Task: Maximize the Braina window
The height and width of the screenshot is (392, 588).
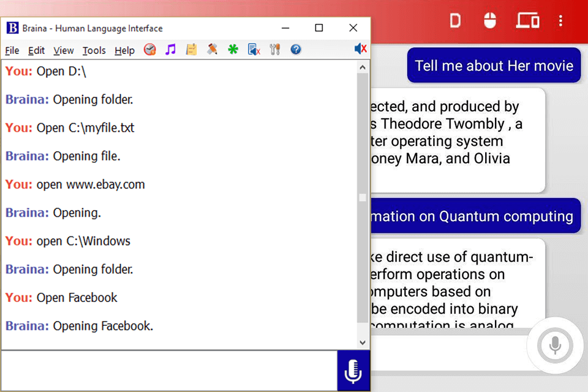Action: click(x=319, y=28)
